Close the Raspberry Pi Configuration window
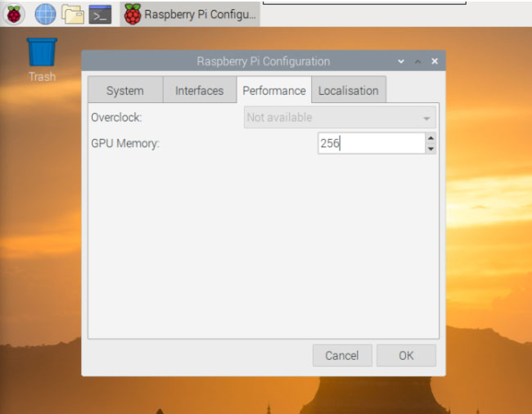 click(x=435, y=61)
